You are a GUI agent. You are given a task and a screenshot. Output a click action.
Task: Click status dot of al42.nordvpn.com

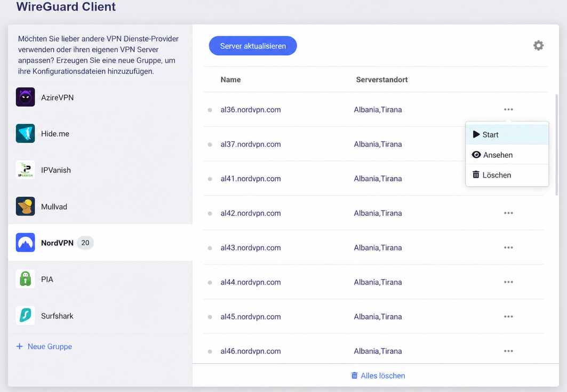coord(210,214)
